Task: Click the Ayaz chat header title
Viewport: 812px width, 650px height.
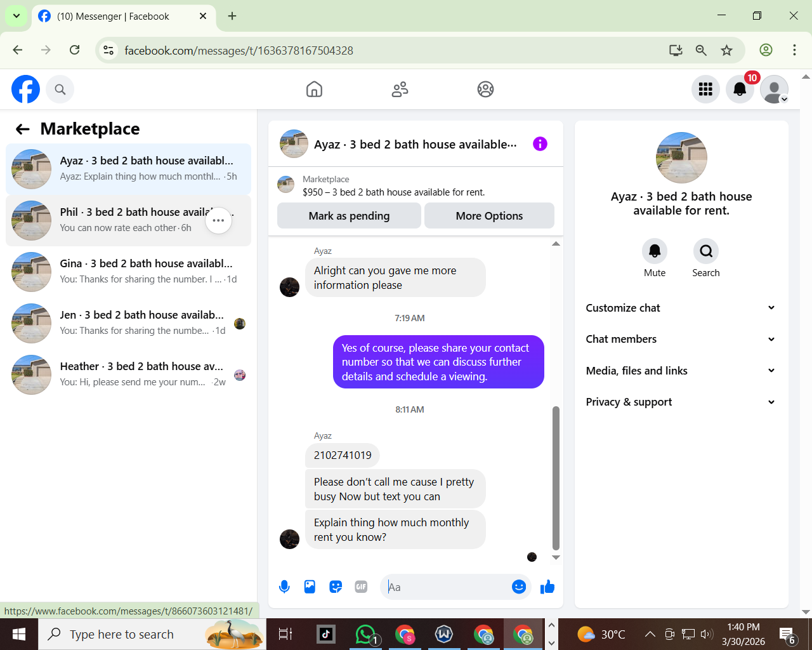Action: tap(416, 145)
